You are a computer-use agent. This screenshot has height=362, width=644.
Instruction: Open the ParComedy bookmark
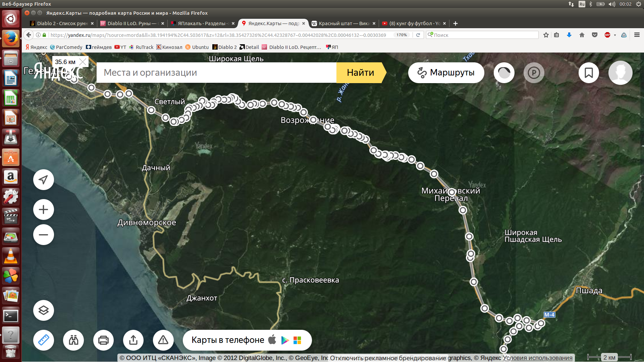(x=66, y=47)
